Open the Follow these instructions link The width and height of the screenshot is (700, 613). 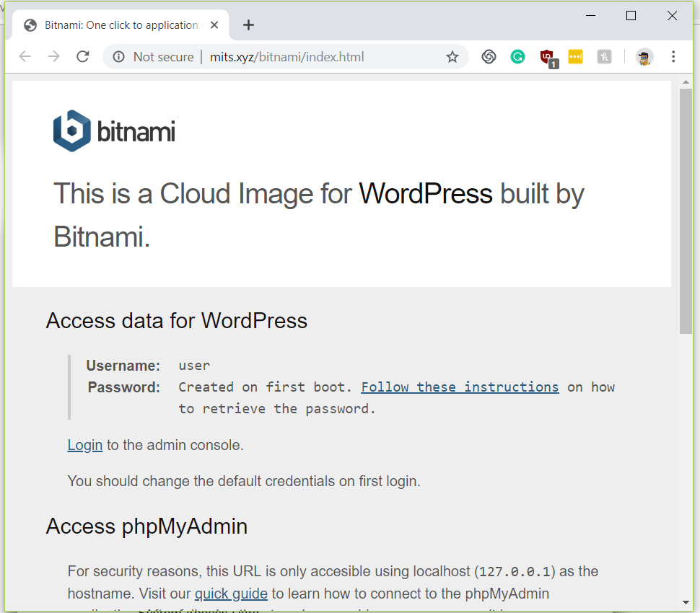(460, 387)
